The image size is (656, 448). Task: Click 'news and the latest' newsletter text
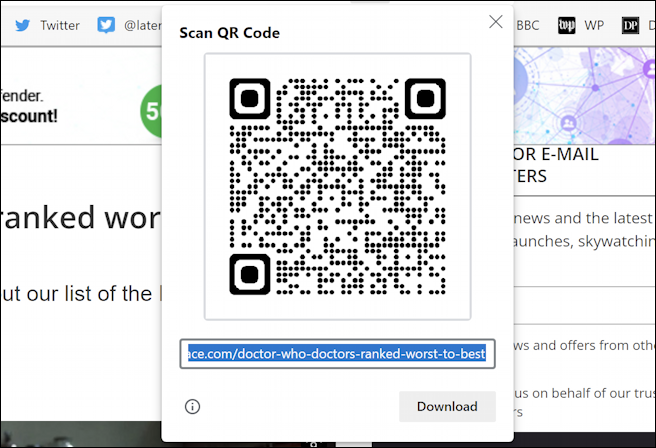583,218
